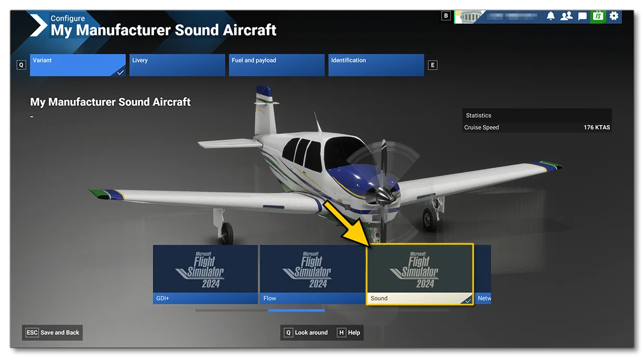This screenshot has height=358, width=644.
Task: Click the E next-tab key icon
Action: tap(432, 65)
